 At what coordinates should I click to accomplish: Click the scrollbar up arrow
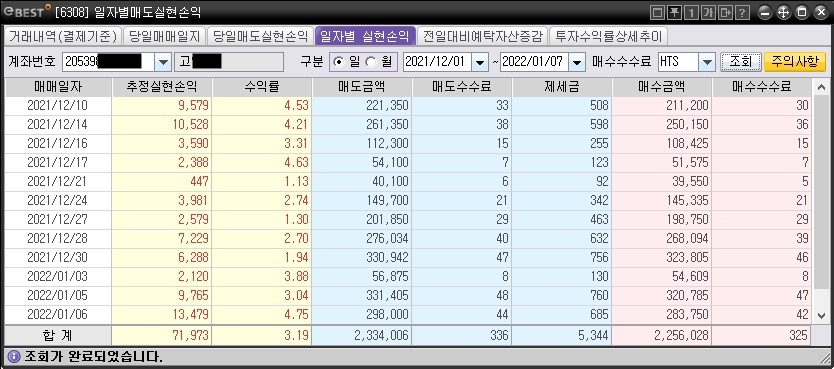point(821,87)
